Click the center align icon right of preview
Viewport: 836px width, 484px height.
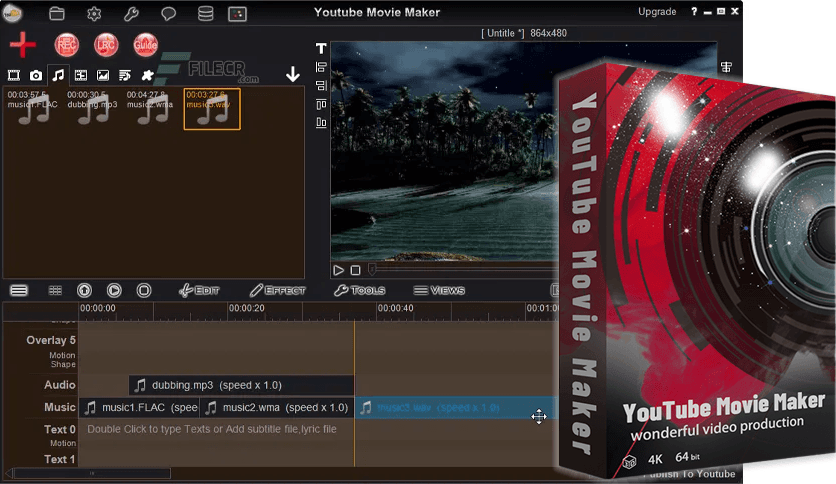coord(726,67)
